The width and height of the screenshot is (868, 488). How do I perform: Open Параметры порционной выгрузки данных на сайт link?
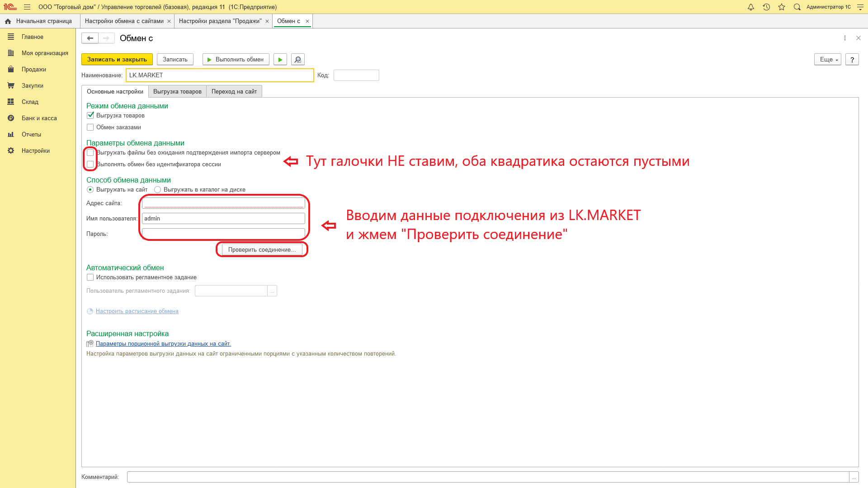coord(163,344)
